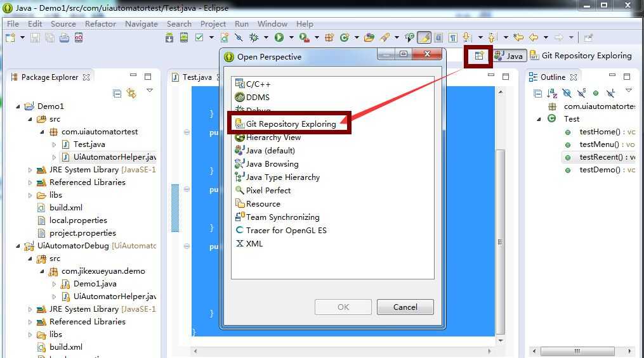The width and height of the screenshot is (644, 358).
Task: Click the Run External Tools icon
Action: click(x=305, y=38)
